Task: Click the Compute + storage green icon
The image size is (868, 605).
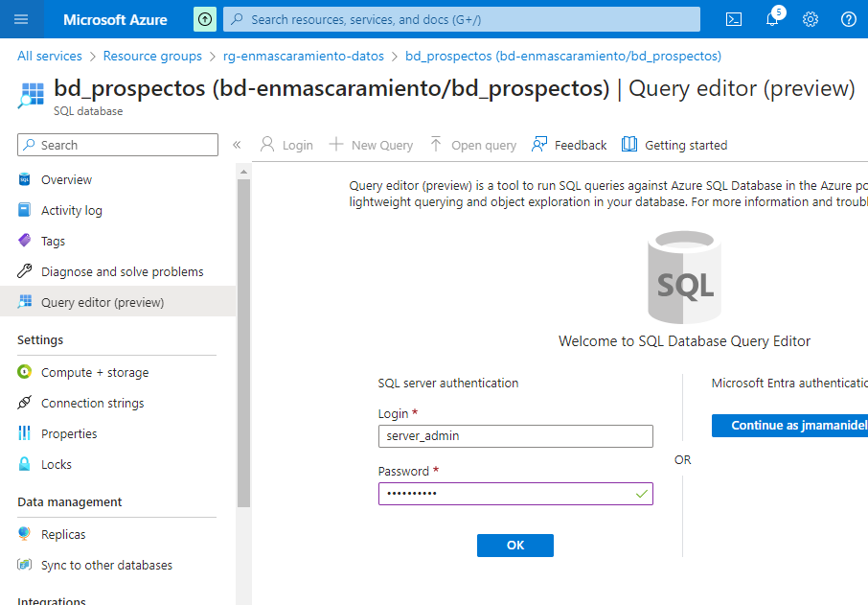Action: [24, 371]
